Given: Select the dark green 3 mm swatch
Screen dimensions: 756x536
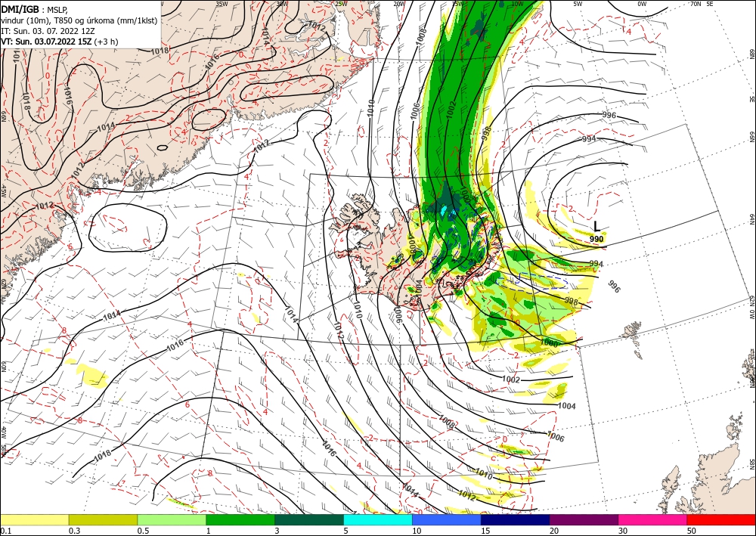Looking at the screenshot, I should coord(309,519).
